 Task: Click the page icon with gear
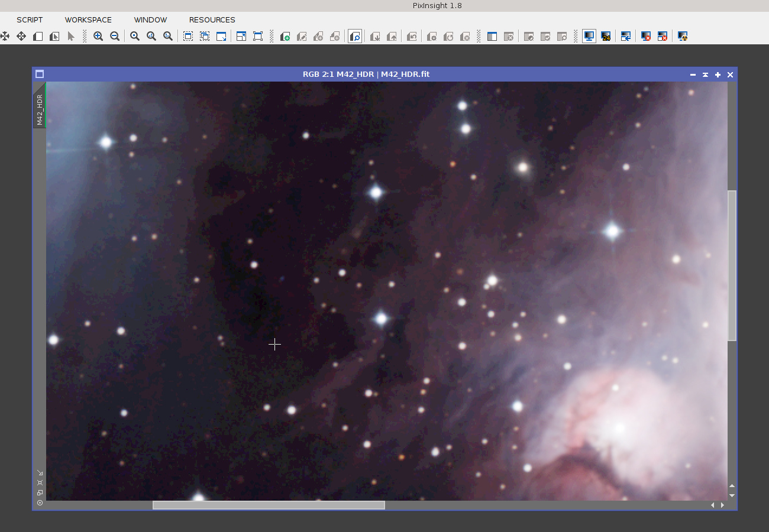point(432,36)
